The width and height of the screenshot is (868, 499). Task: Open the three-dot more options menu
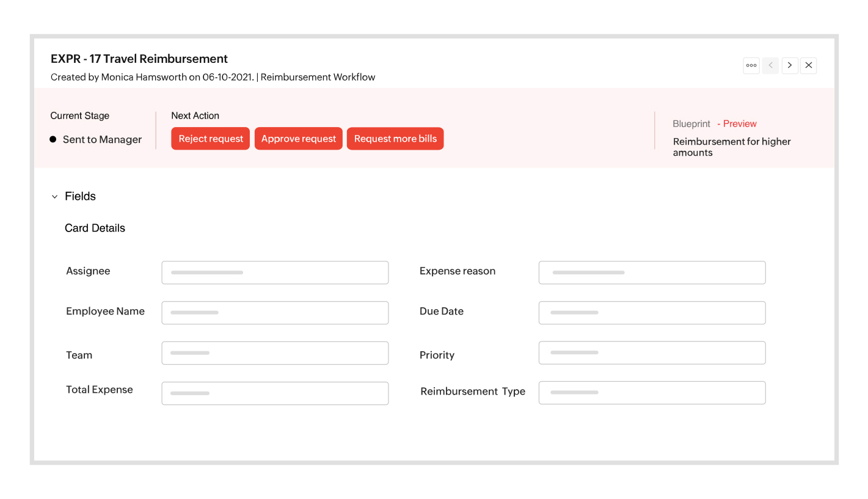pyautogui.click(x=751, y=65)
